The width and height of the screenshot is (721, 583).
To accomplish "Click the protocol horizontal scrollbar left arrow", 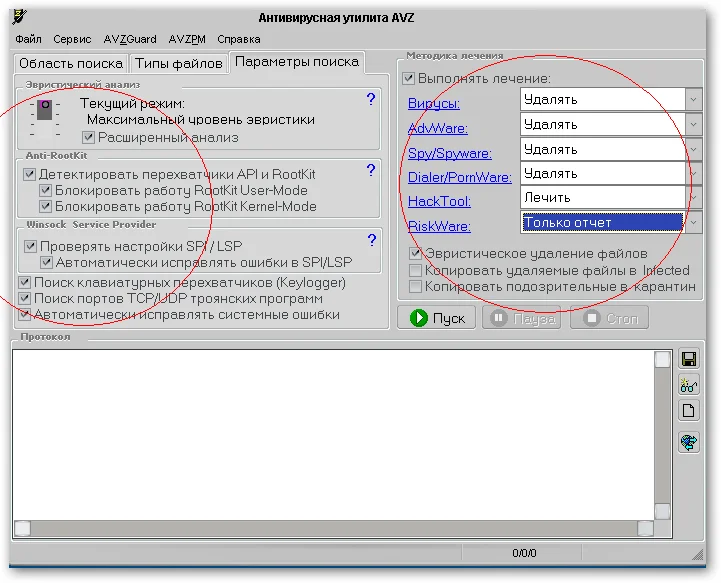I will pyautogui.click(x=23, y=528).
